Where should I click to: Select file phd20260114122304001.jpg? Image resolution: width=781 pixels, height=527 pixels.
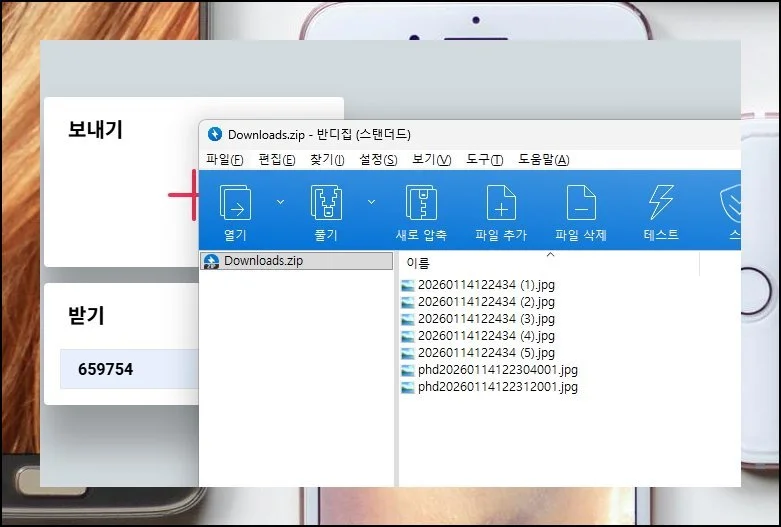coord(497,370)
